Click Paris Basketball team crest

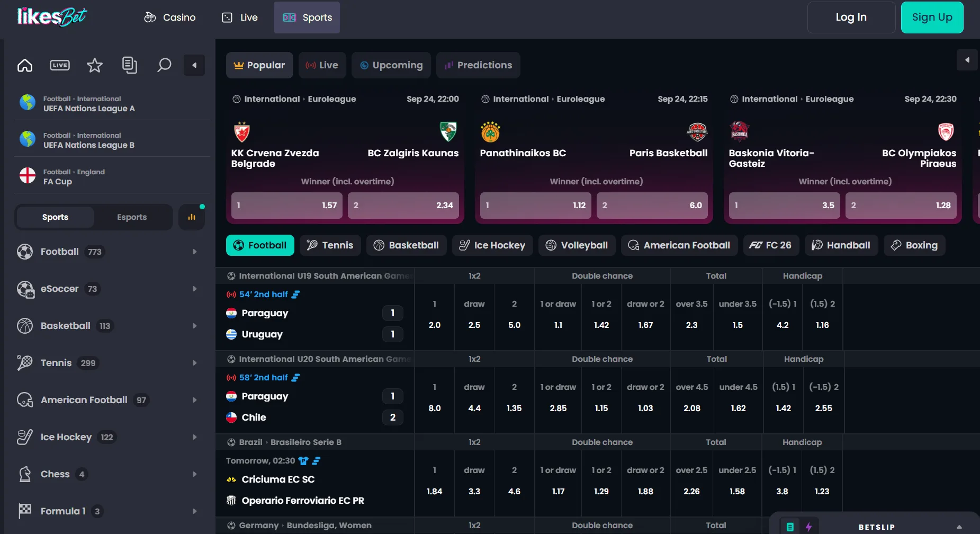tap(697, 132)
